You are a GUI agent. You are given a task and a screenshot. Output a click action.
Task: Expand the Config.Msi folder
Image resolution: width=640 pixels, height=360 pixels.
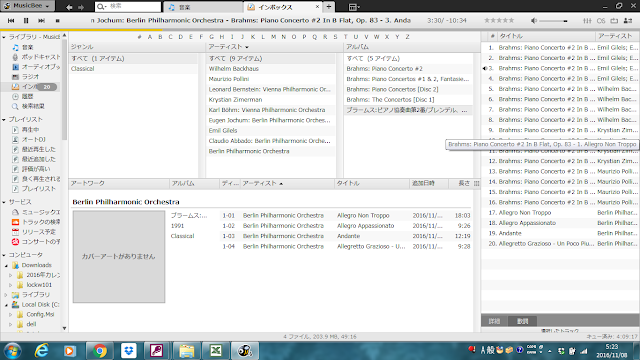tap(11, 315)
